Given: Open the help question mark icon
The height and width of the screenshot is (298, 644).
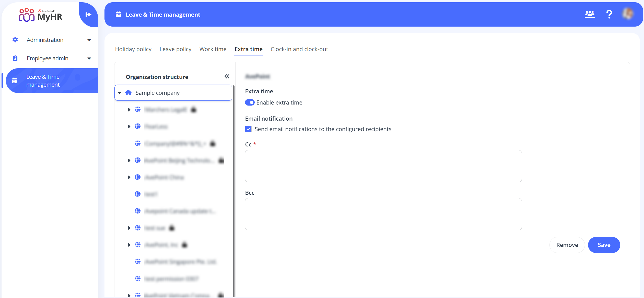Looking at the screenshot, I should (x=609, y=14).
